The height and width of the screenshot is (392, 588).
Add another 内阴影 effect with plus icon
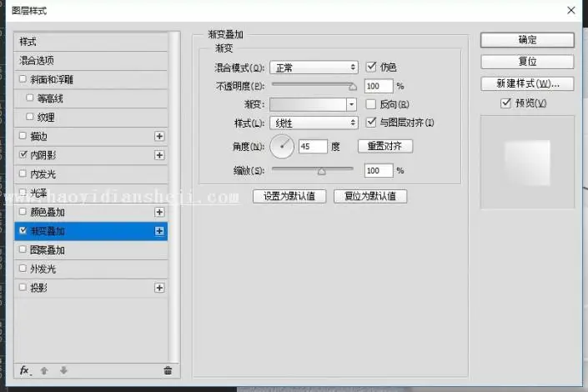[x=159, y=155]
